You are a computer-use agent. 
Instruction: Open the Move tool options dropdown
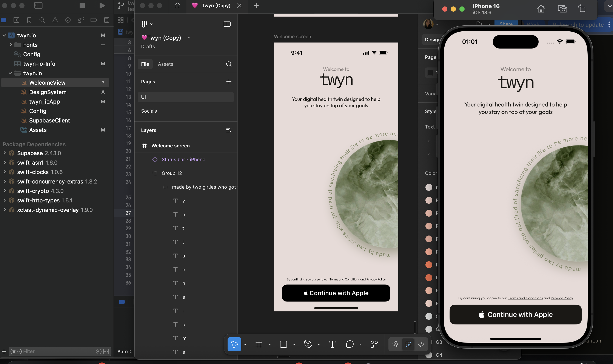(x=245, y=344)
